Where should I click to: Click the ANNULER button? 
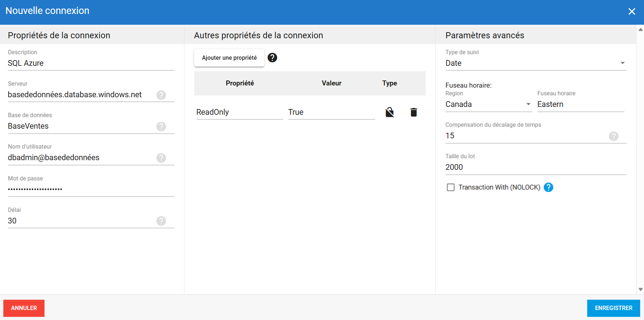click(x=24, y=308)
